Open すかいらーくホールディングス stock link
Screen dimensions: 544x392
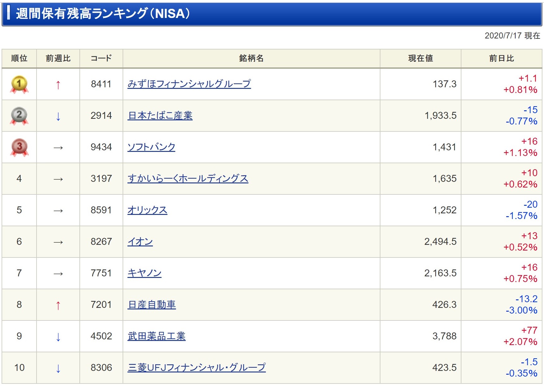(188, 178)
